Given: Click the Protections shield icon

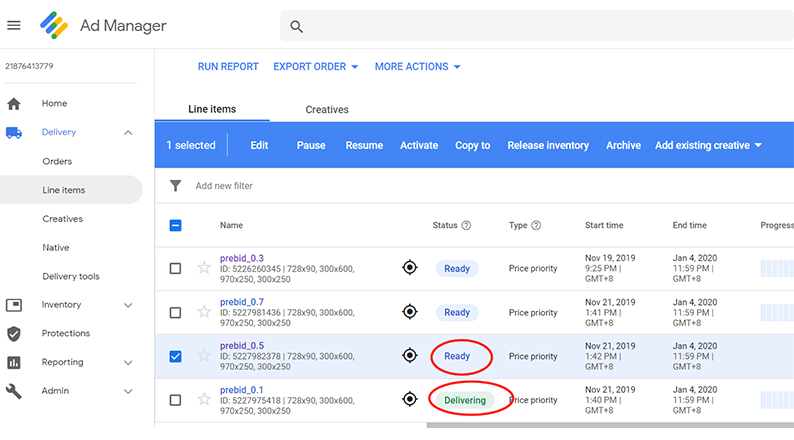Looking at the screenshot, I should (x=14, y=334).
